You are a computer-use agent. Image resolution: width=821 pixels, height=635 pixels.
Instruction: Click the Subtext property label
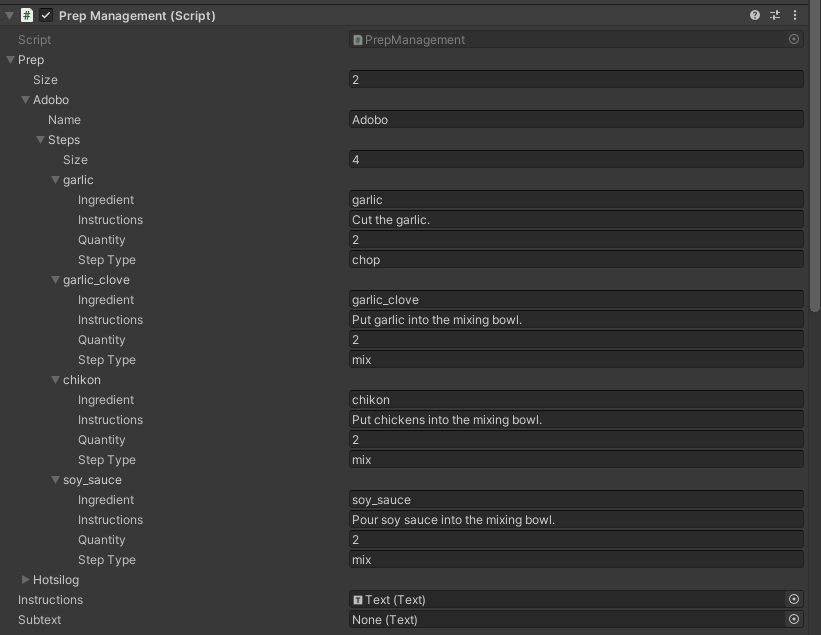tap(40, 620)
